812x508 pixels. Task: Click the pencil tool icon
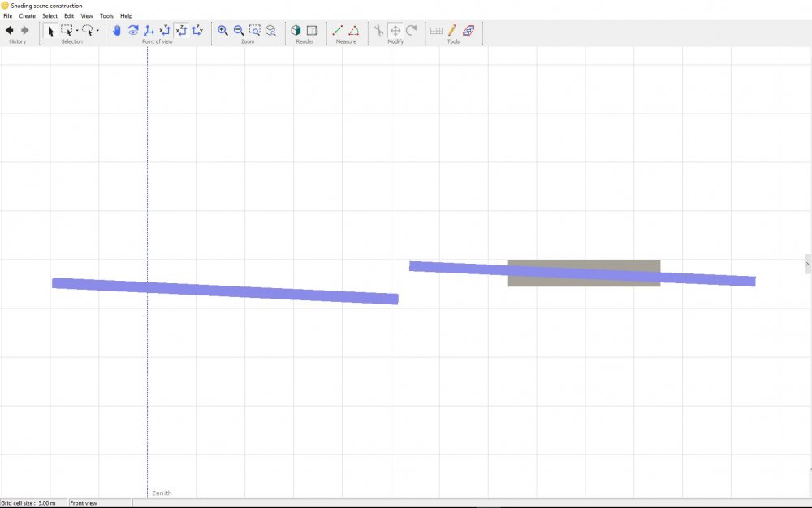click(452, 31)
